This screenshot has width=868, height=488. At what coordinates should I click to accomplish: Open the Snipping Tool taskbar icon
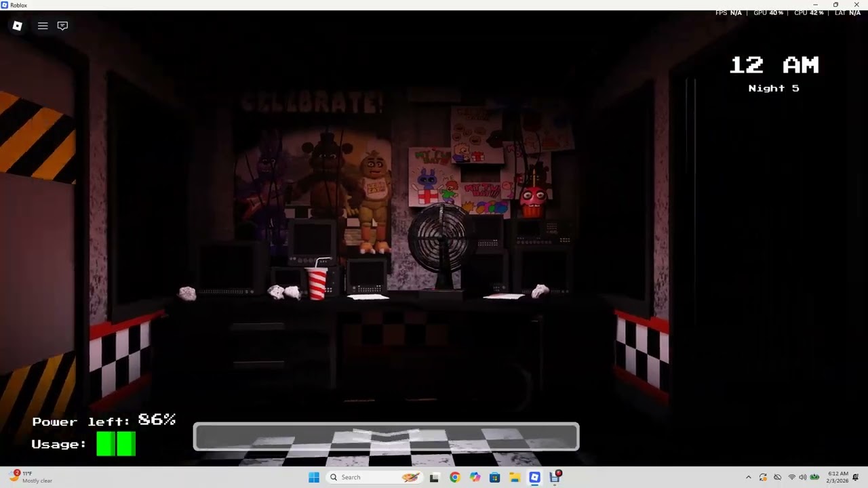point(555,477)
